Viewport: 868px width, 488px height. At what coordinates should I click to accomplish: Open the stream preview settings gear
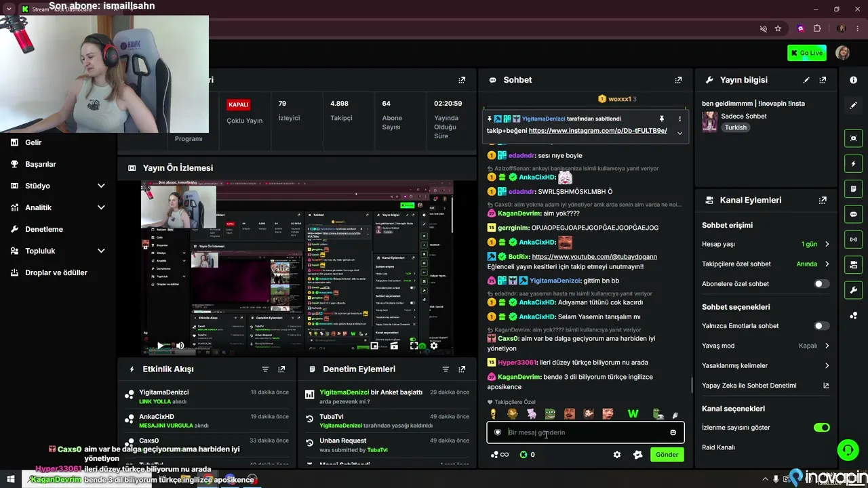(434, 346)
